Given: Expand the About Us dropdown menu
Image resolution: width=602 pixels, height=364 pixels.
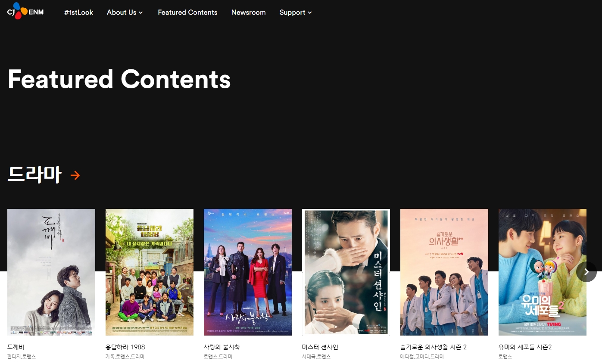Looking at the screenshot, I should [x=125, y=12].
